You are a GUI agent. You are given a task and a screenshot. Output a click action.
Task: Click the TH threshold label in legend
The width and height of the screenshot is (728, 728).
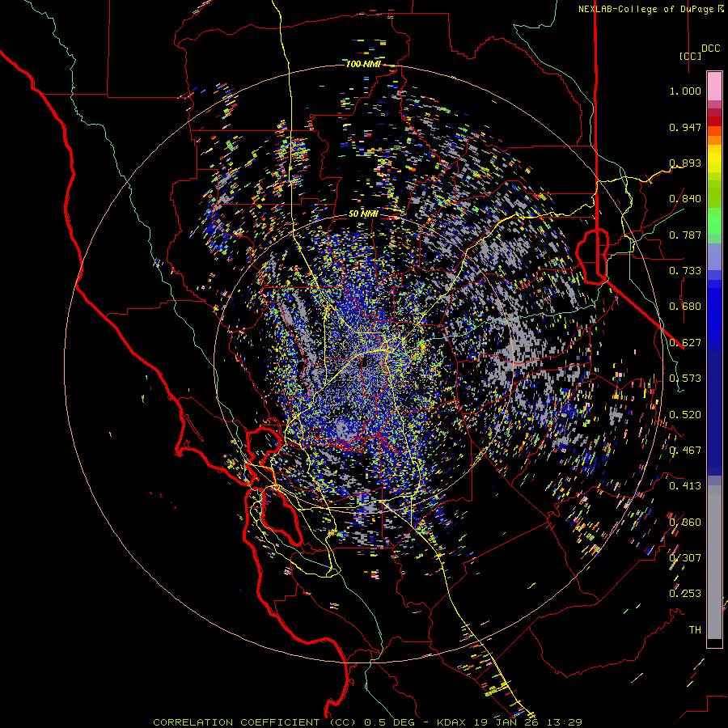coord(695,630)
